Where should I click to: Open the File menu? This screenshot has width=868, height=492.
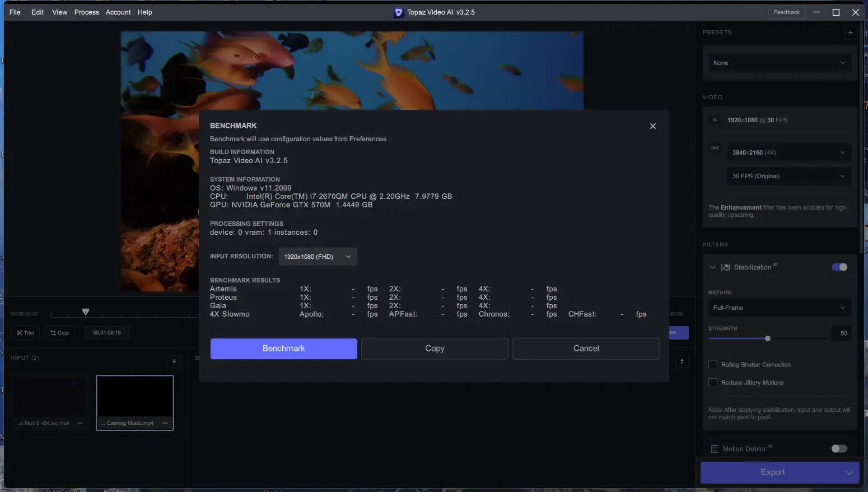15,12
